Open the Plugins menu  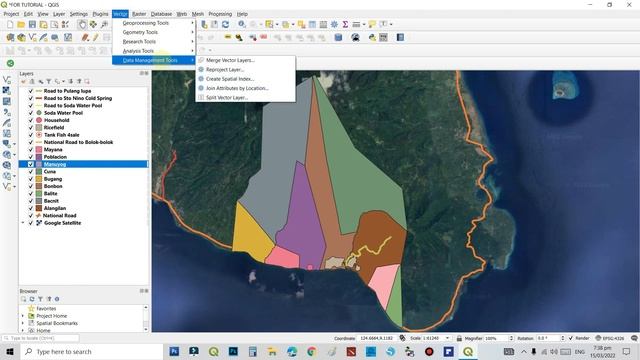pos(100,14)
